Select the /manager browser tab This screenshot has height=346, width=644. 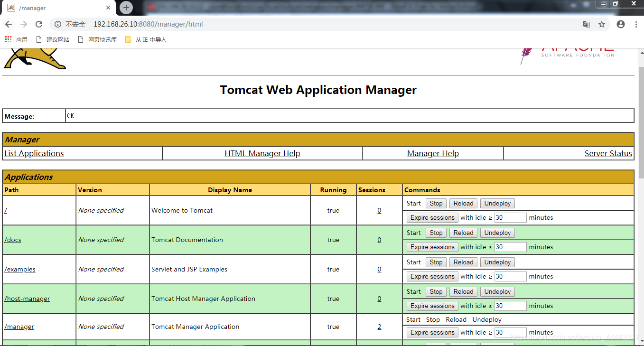pyautogui.click(x=59, y=8)
